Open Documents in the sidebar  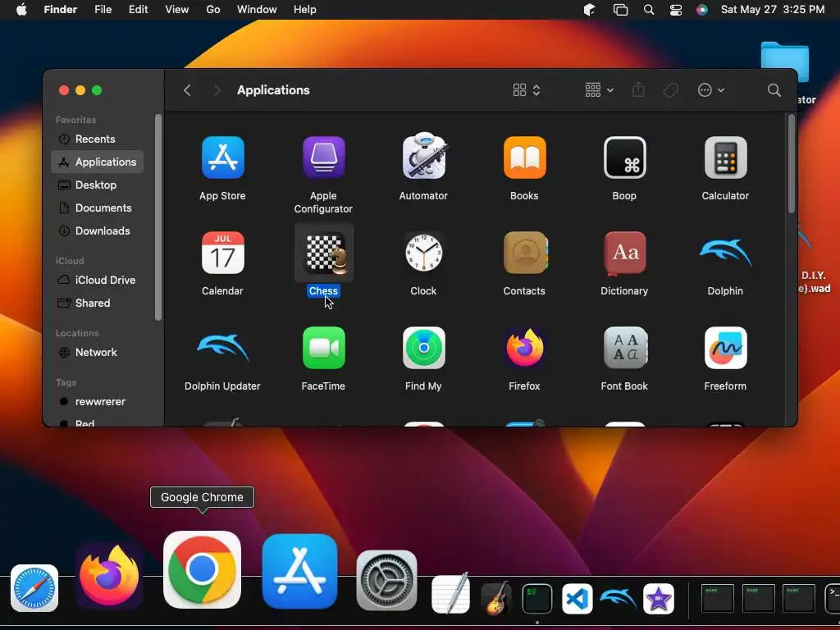tap(97, 208)
